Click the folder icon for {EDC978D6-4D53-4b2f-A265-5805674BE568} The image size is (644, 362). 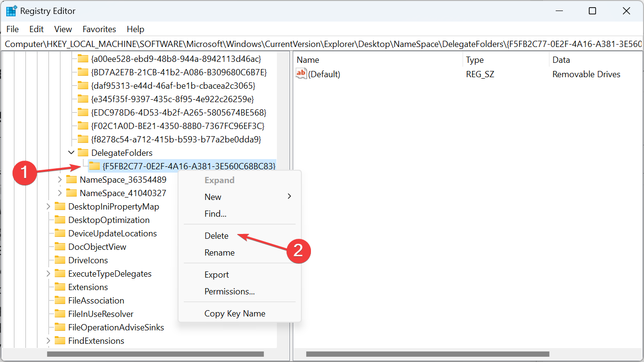tap(83, 113)
